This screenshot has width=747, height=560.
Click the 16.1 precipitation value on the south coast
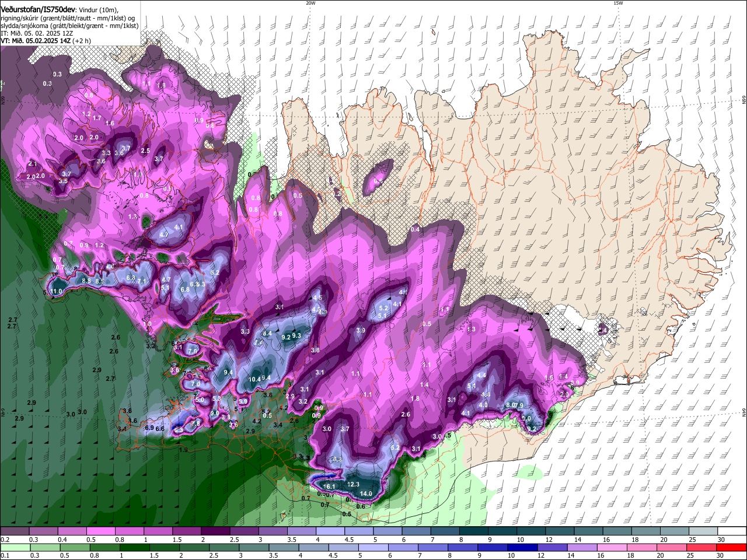click(329, 487)
